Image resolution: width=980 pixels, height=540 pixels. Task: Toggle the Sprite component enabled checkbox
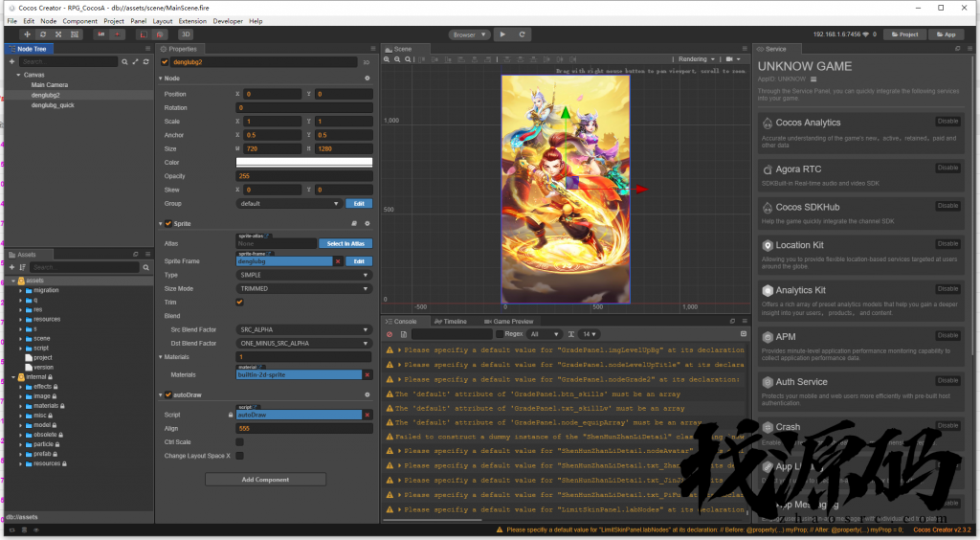click(x=168, y=223)
